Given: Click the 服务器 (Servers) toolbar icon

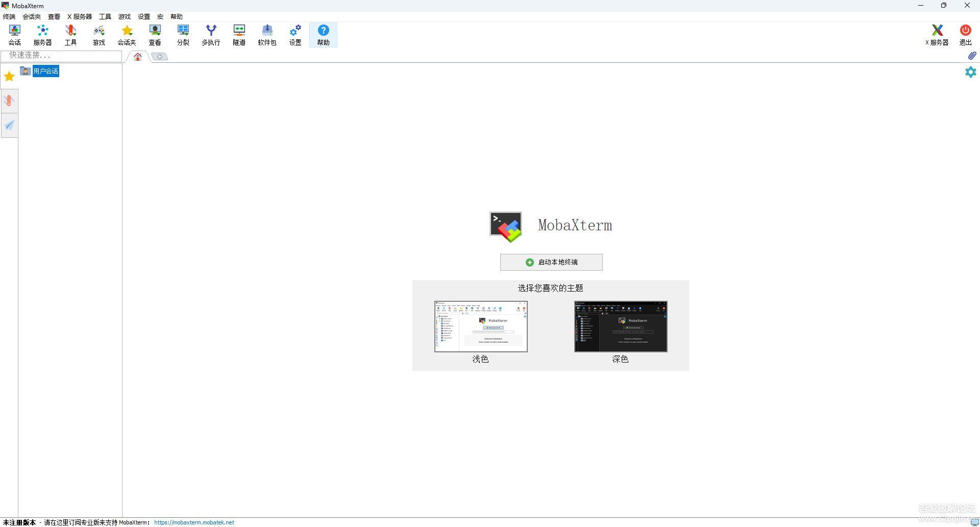Looking at the screenshot, I should click(x=43, y=35).
